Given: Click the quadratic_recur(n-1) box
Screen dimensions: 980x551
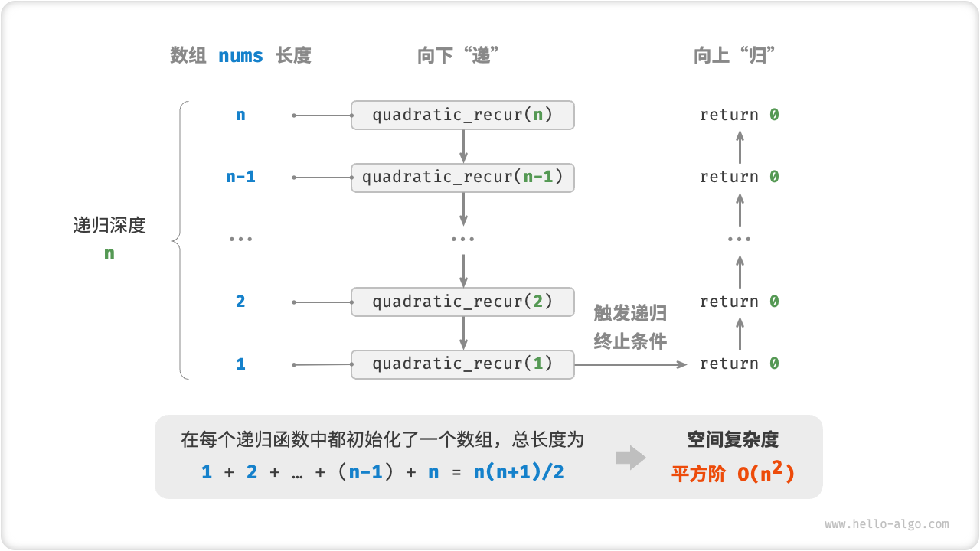Looking at the screenshot, I should coord(462,178).
